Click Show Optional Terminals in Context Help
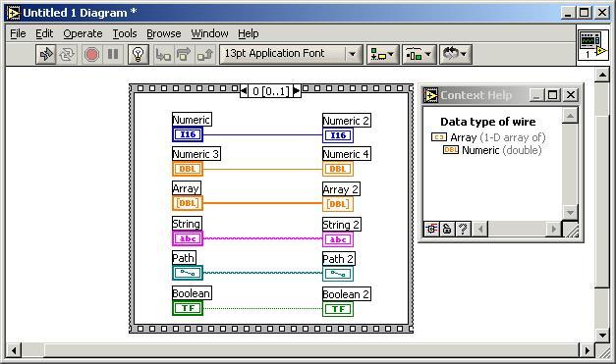The height and width of the screenshot is (364, 616). (x=431, y=229)
